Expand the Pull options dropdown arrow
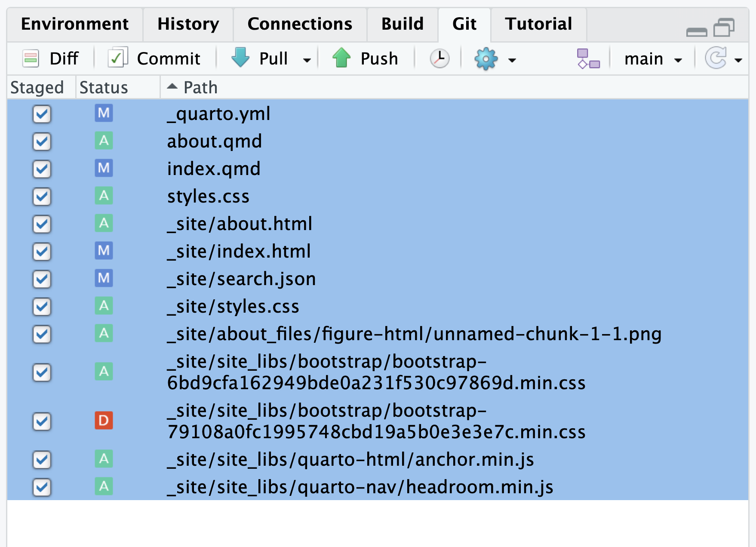 click(x=307, y=60)
